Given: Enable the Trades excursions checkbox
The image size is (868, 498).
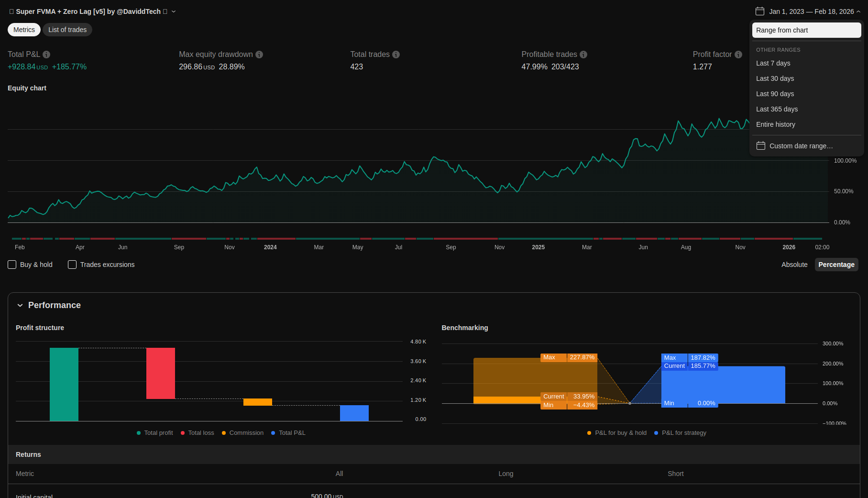Looking at the screenshot, I should 72,265.
